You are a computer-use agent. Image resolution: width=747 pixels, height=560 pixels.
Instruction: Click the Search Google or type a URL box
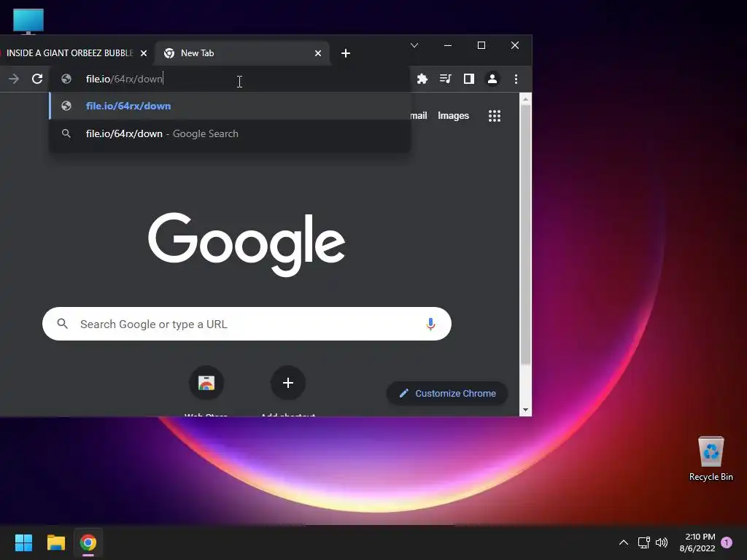tap(247, 324)
